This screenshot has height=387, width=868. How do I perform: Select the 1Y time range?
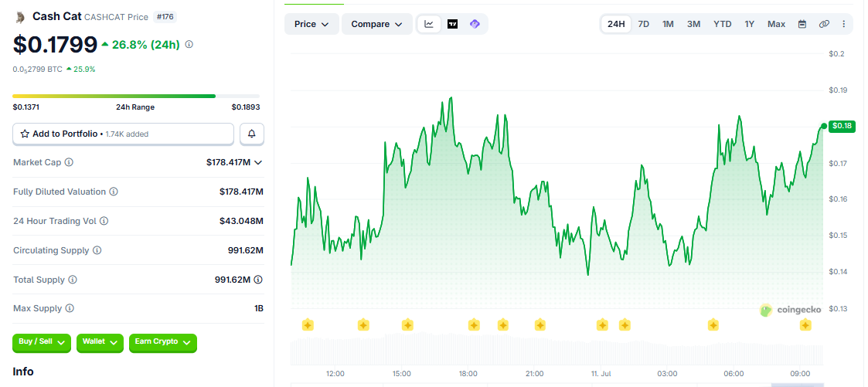(x=750, y=24)
